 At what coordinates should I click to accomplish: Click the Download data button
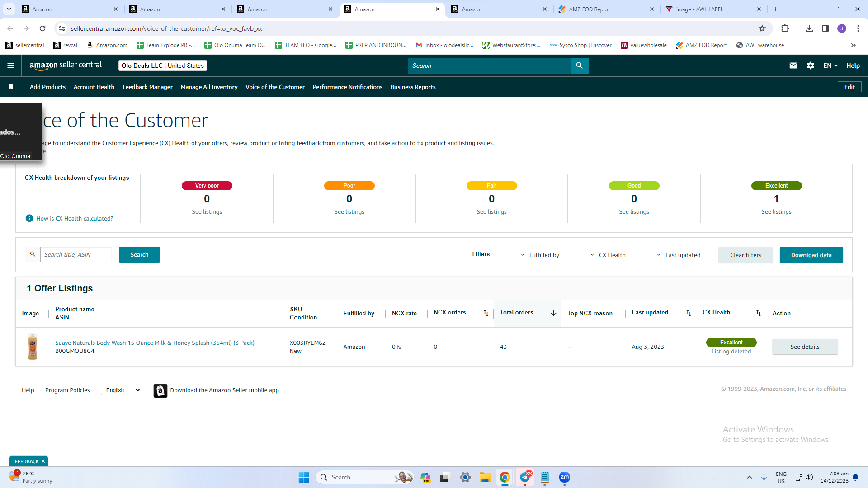(x=811, y=255)
